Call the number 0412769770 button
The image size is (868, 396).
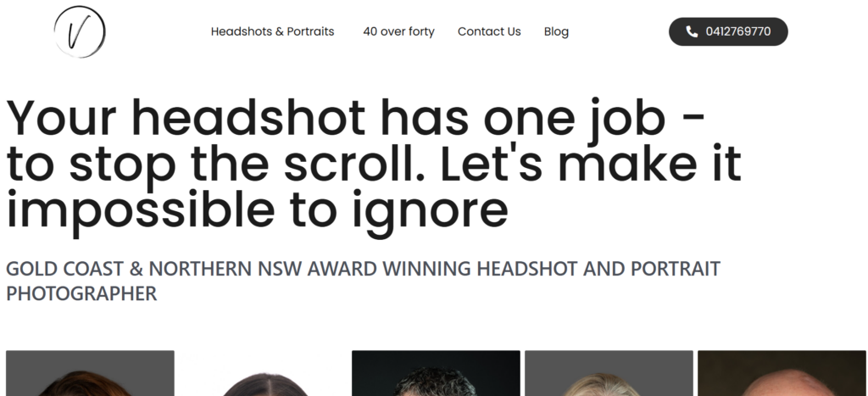728,31
